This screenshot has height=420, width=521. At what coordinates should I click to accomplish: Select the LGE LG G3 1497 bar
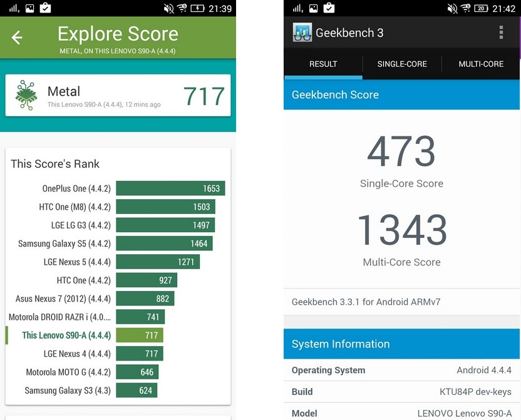coord(165,225)
